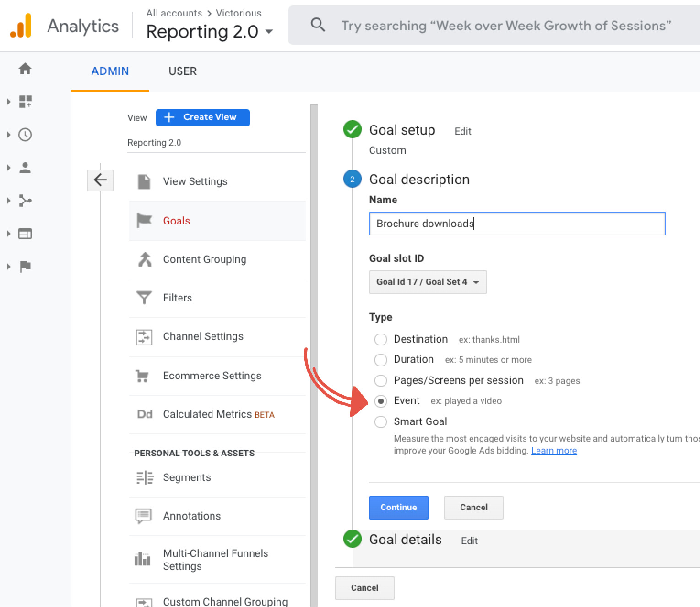Screen dimensions: 700x607
Task: Select the Duration goal type
Action: 380,360
